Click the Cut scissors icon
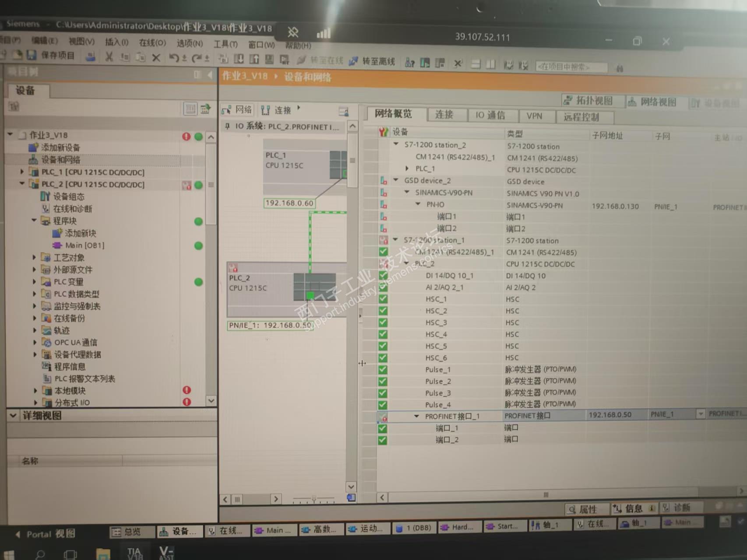Viewport: 747px width, 560px height. click(109, 56)
